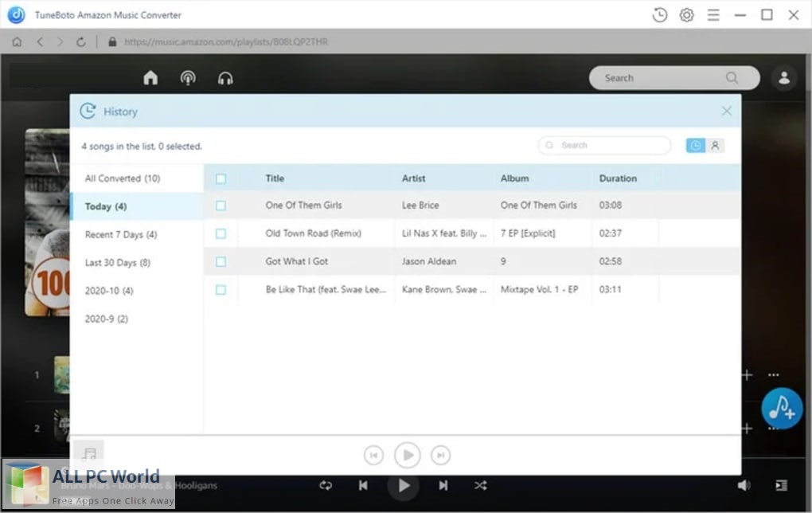This screenshot has width=812, height=513.
Task: Select the One Of Them Girls checkbox
Action: tap(221, 206)
